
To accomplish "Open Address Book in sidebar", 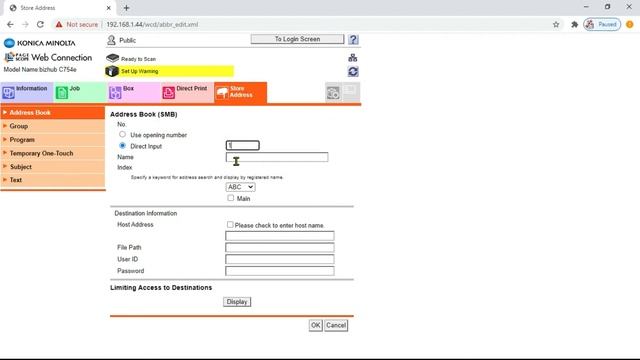I will [x=53, y=113].
